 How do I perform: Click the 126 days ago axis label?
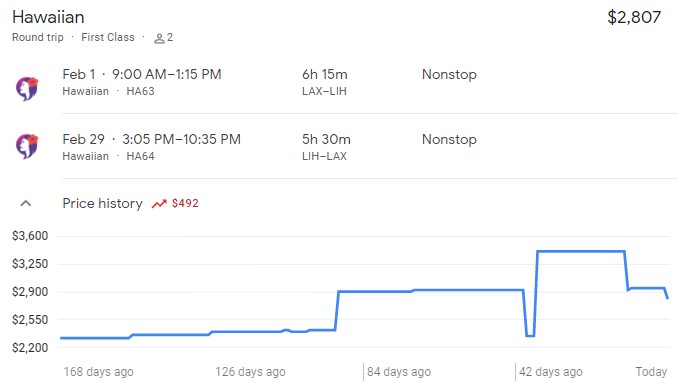click(x=250, y=372)
